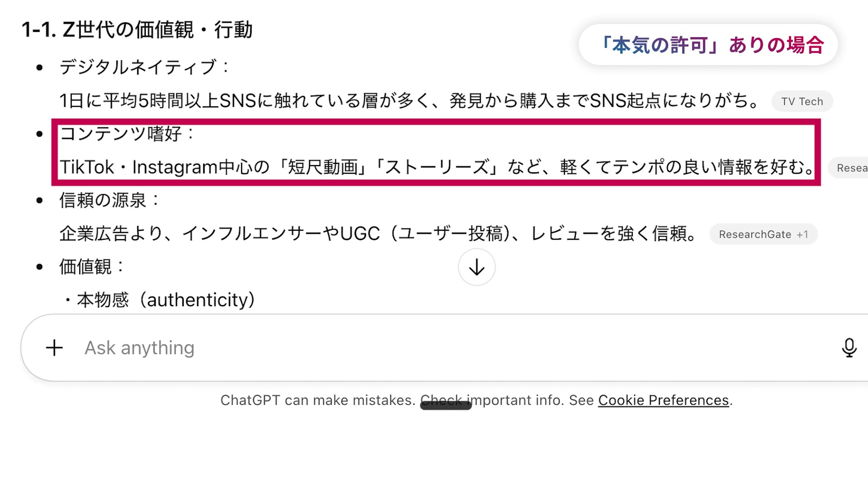Focus the Ask anything input field
Viewport: 868px width, 488px height.
coord(404,347)
